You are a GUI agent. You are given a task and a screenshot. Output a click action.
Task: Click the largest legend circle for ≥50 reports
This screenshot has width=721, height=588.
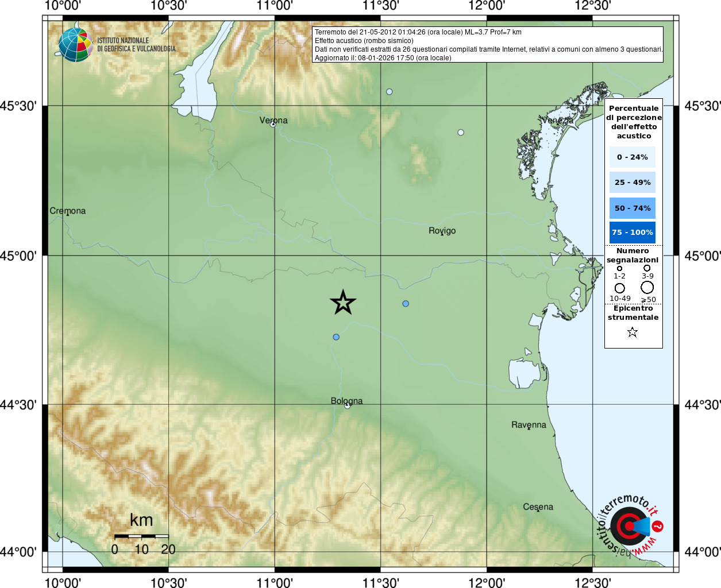pyautogui.click(x=647, y=287)
